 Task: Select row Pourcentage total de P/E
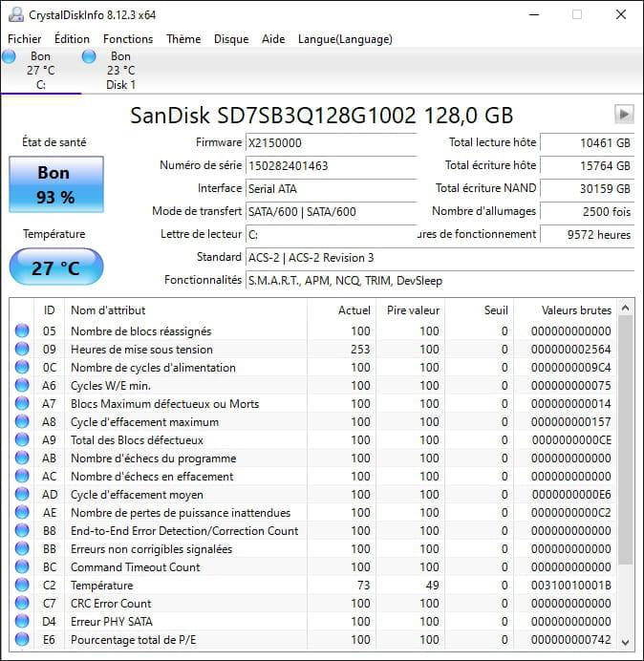(313, 639)
